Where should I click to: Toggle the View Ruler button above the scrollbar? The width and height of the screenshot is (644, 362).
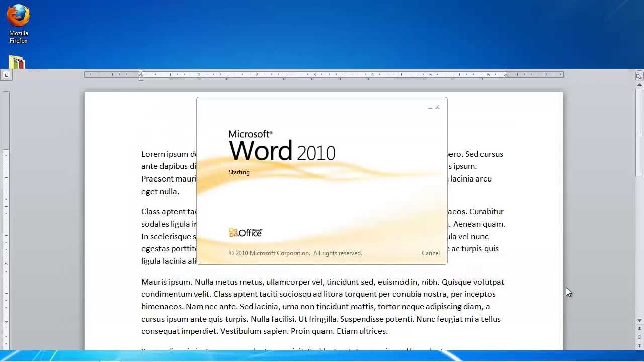(x=639, y=76)
